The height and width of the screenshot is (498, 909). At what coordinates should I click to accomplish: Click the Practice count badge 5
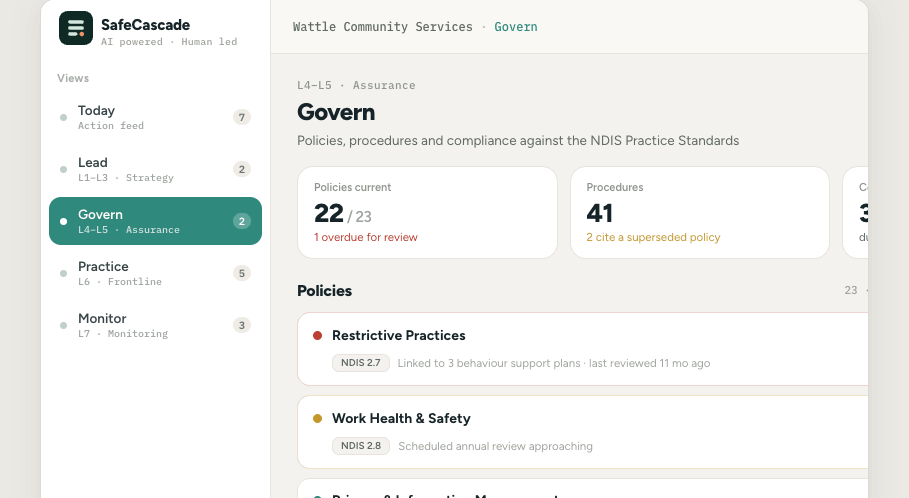pos(242,273)
